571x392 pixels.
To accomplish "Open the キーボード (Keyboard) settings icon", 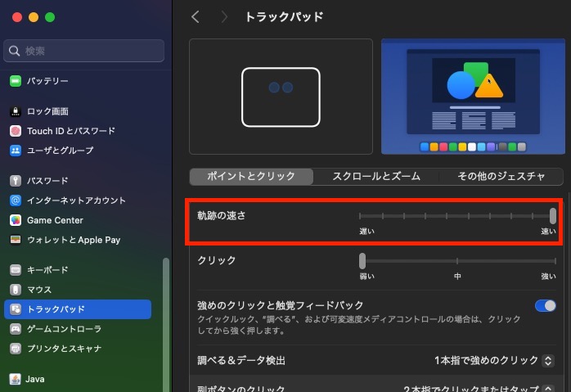I will (15, 270).
